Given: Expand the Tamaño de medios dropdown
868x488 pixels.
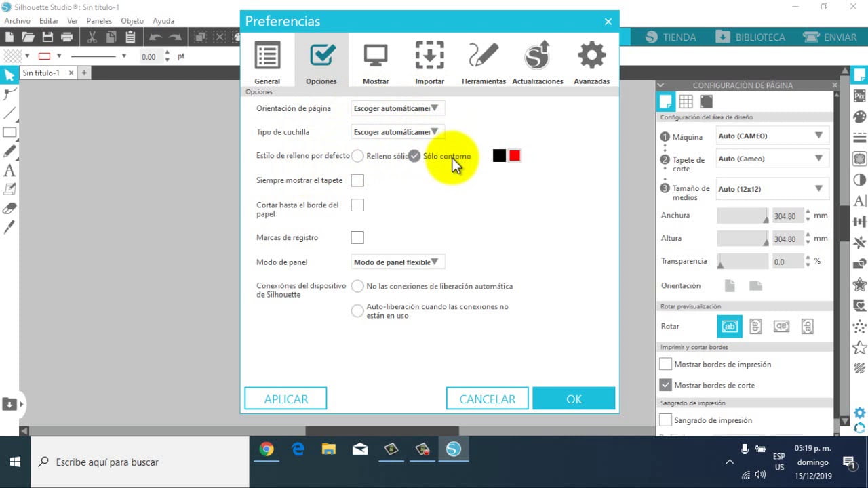Looking at the screenshot, I should [x=772, y=189].
